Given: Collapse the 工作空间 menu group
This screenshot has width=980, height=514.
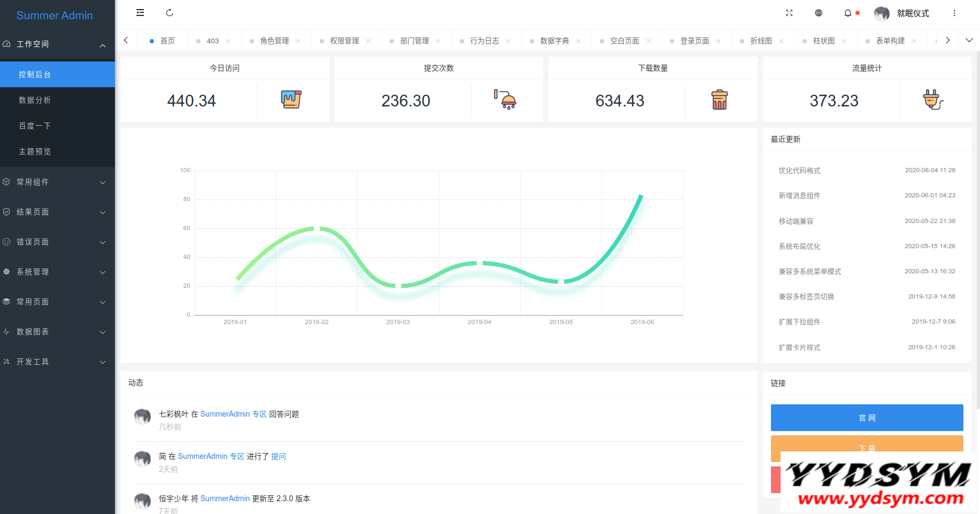Looking at the screenshot, I should coord(57,44).
